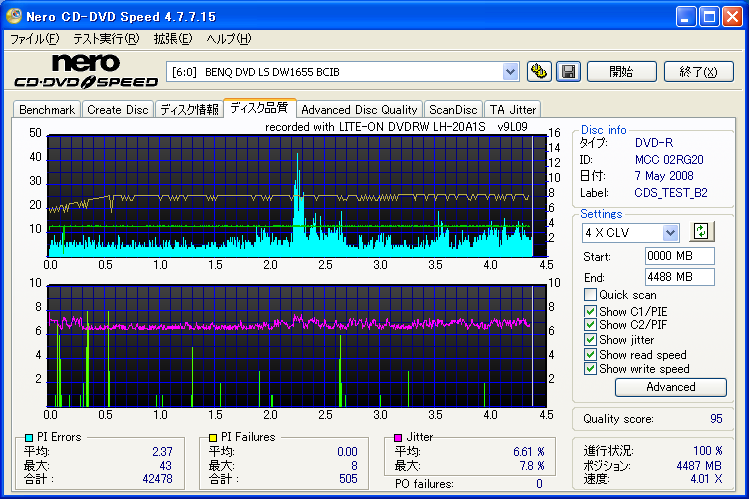Click the Jitter magenta legend square

(398, 437)
